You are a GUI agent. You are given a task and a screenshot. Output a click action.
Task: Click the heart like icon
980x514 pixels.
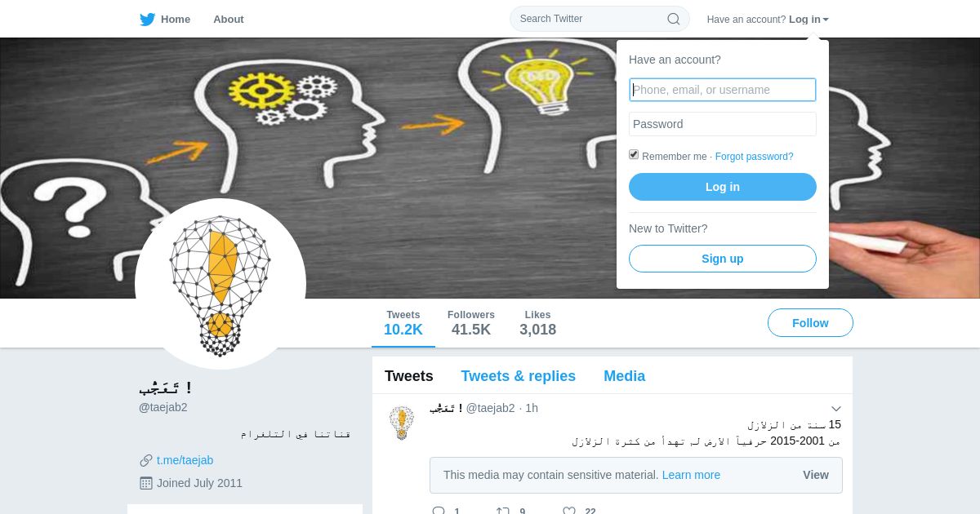click(x=569, y=511)
